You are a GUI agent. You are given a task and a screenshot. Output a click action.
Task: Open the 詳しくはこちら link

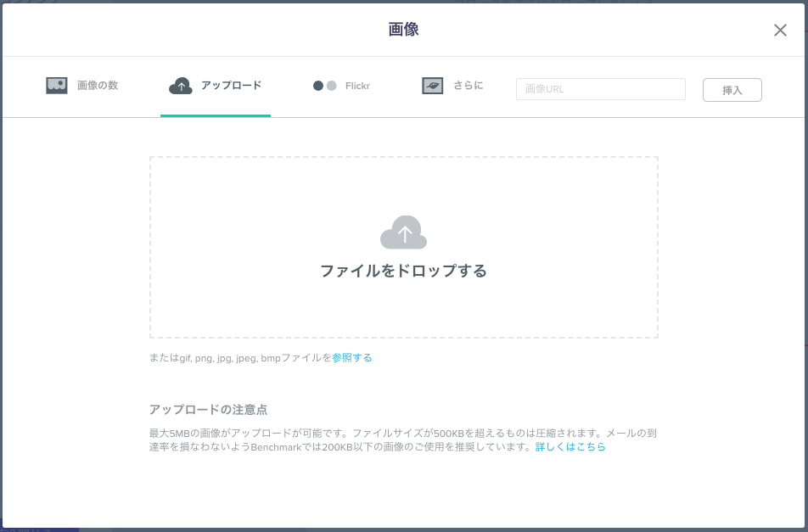click(570, 447)
